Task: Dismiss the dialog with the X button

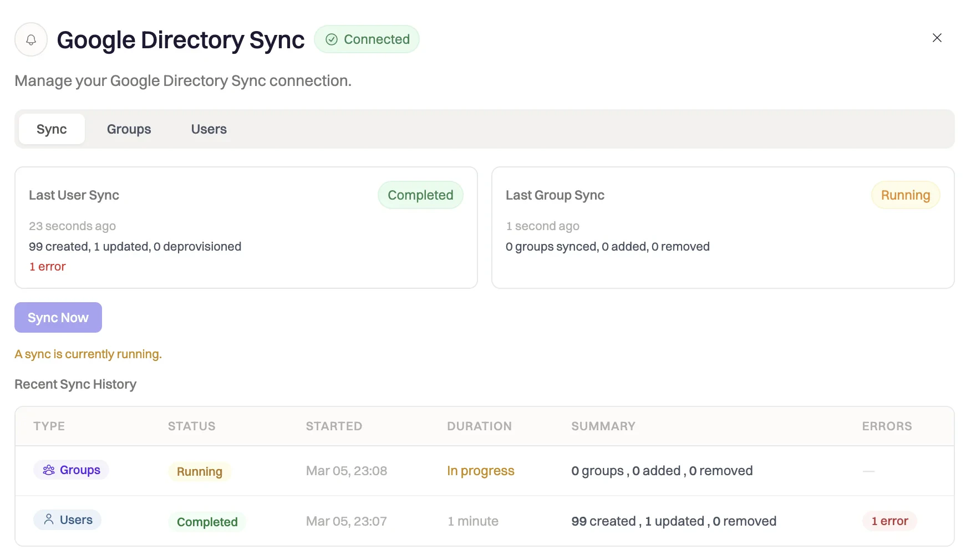Action: pos(937,38)
